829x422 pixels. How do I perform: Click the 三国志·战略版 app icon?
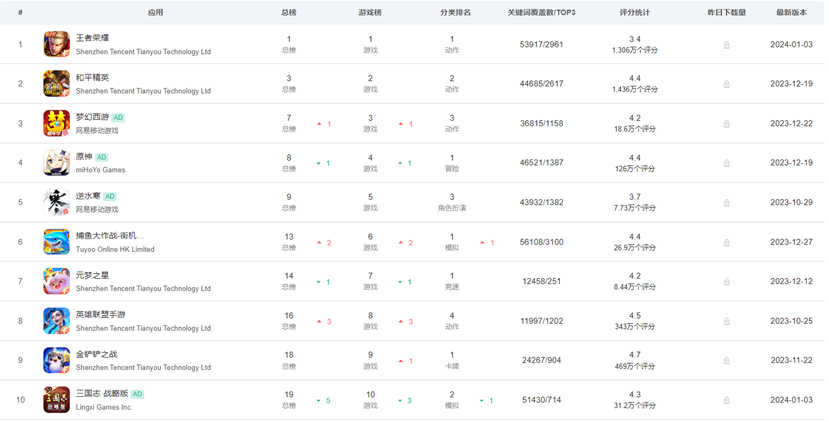point(56,400)
